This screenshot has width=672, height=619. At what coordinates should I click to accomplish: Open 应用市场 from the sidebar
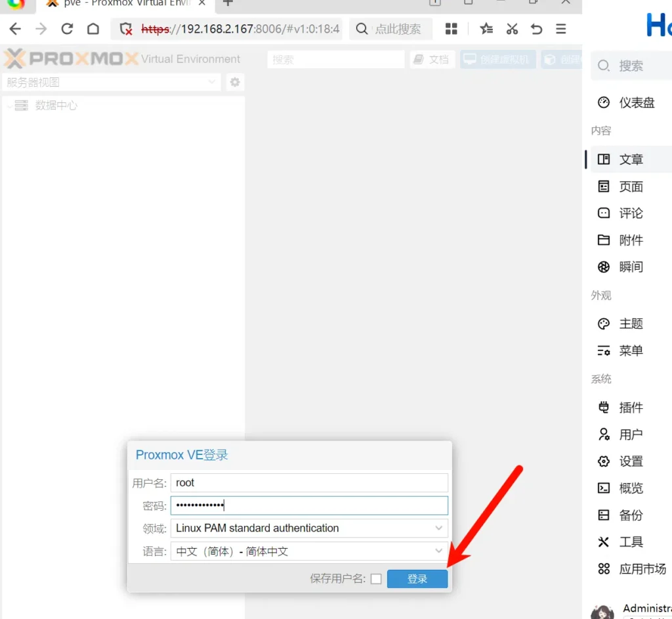point(642,569)
